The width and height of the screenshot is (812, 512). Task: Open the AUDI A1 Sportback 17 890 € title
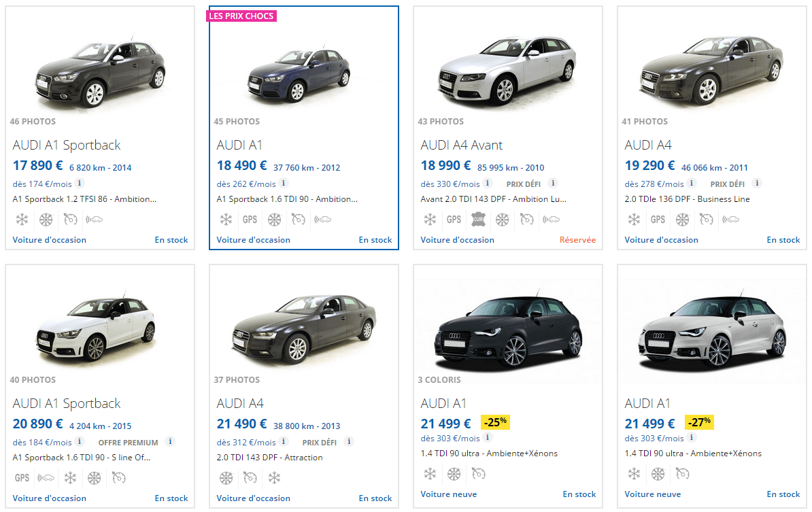coord(67,145)
